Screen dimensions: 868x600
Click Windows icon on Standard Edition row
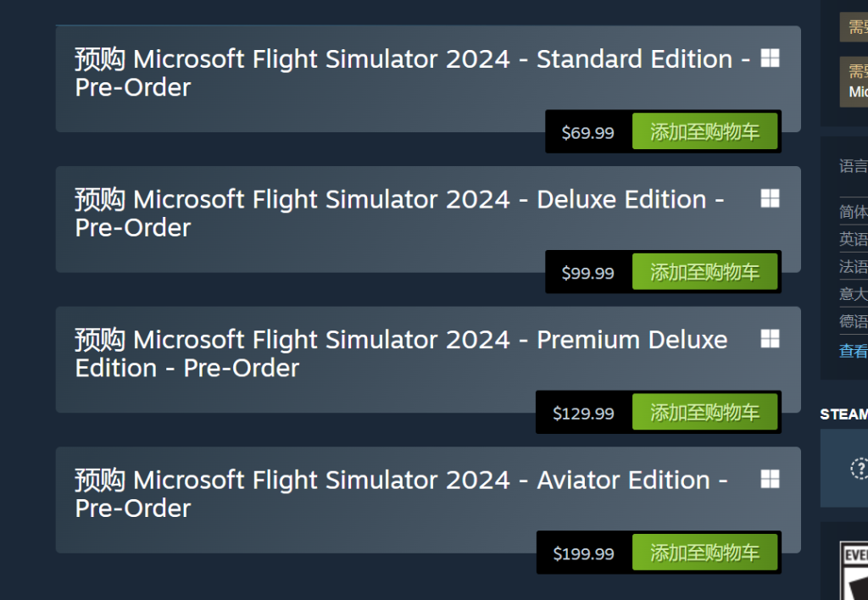coord(770,58)
